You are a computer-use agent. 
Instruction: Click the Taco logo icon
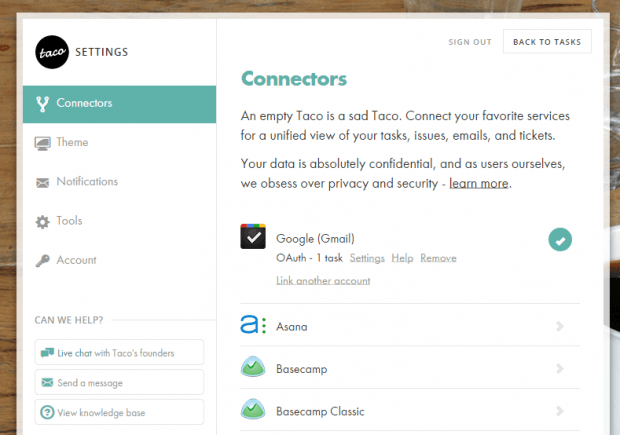pos(51,52)
